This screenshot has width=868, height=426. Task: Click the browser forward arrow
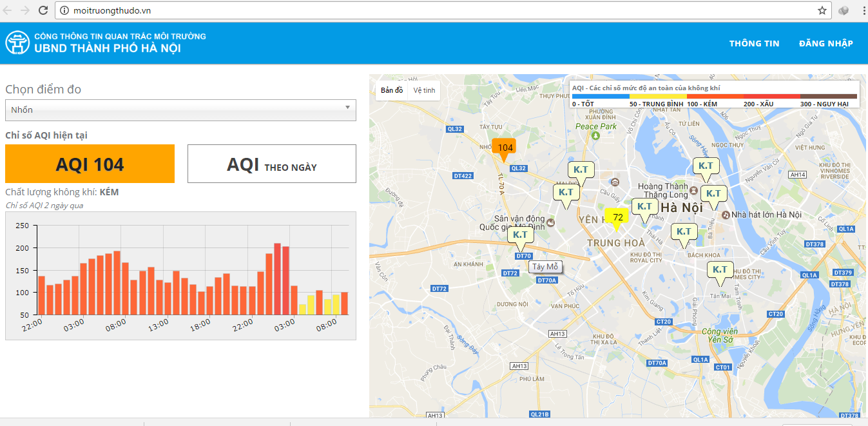(26, 10)
